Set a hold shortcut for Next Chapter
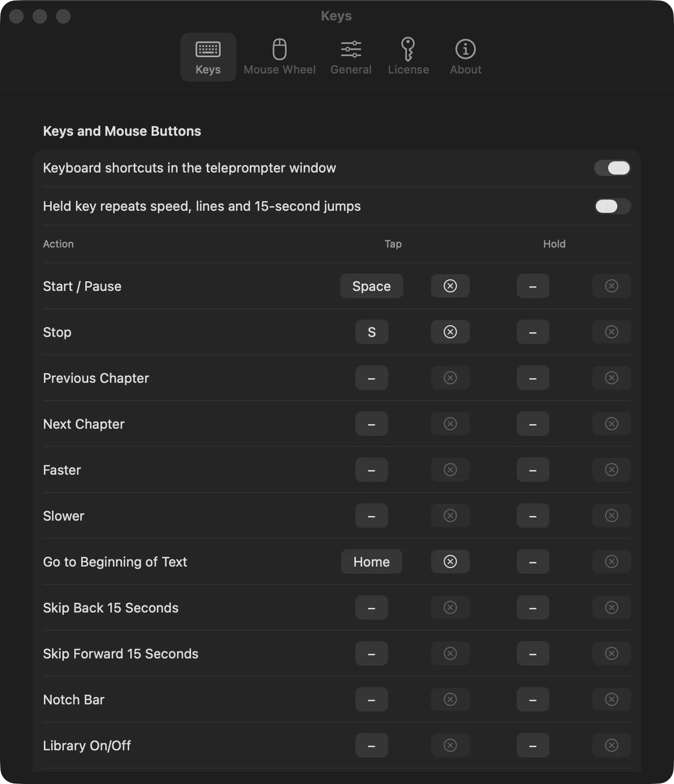Viewport: 674px width, 784px height. (x=533, y=424)
